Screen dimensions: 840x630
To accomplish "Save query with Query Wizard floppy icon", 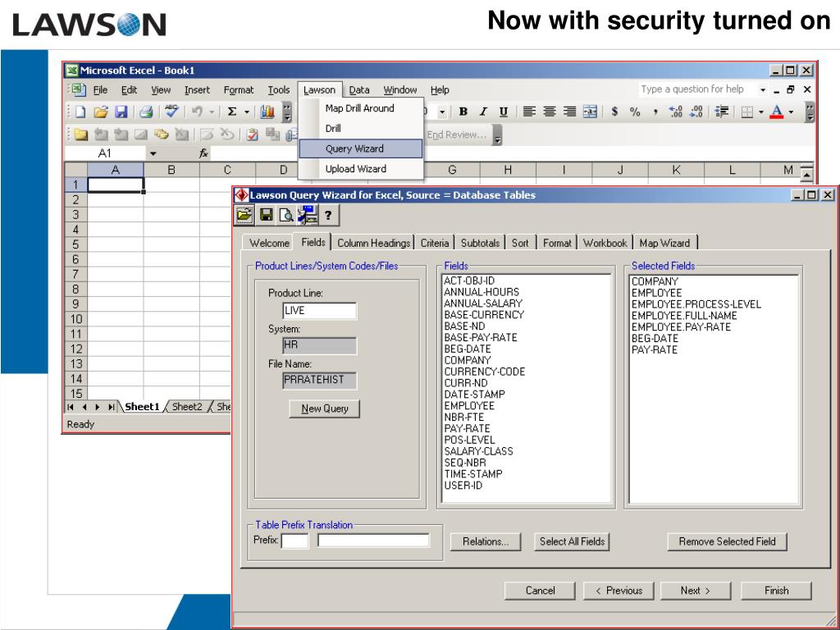I will click(x=267, y=216).
